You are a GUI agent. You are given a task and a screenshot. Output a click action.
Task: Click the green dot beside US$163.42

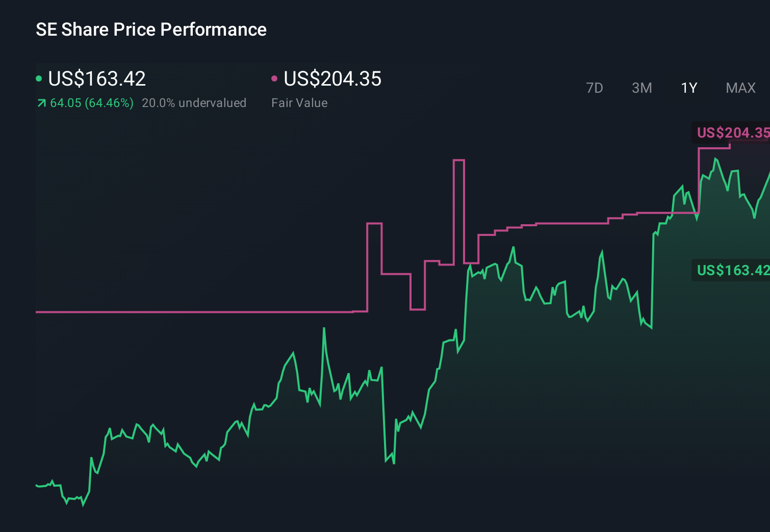click(39, 78)
